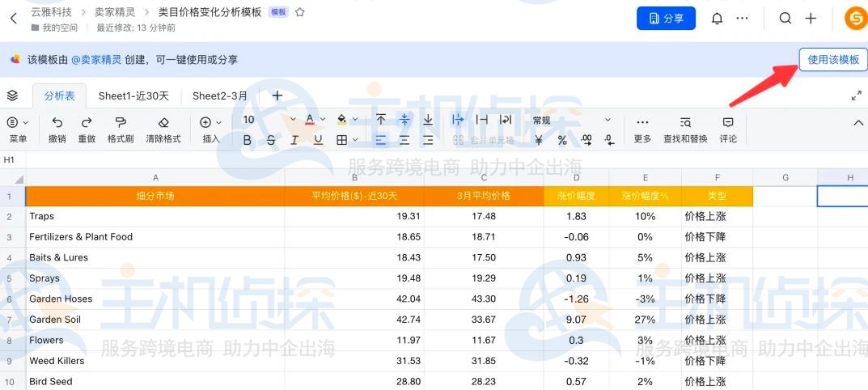This screenshot has width=868, height=390.
Task: Clear formatting (清除格式)
Action: (x=163, y=129)
